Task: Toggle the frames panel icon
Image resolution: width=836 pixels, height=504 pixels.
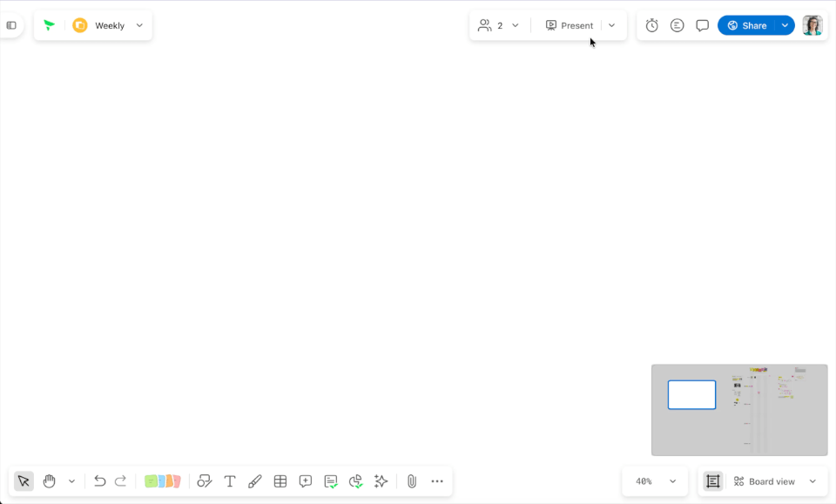Action: pos(713,481)
